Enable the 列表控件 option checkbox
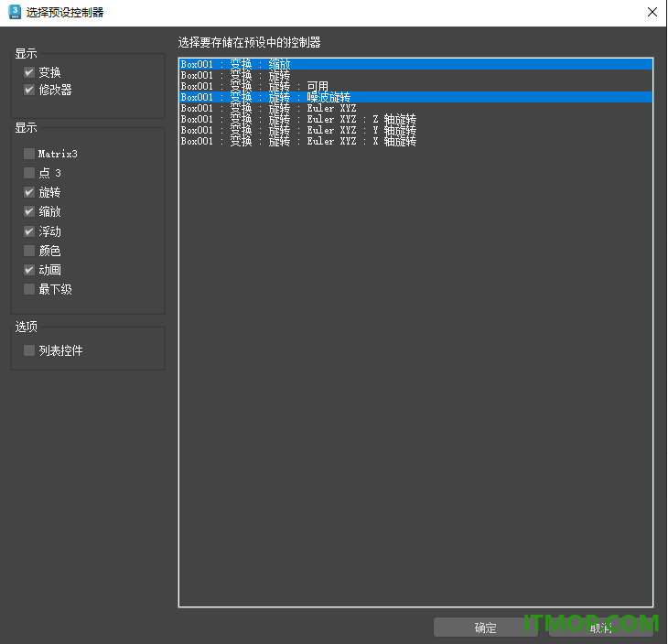Image resolution: width=668 pixels, height=644 pixels. pos(29,350)
